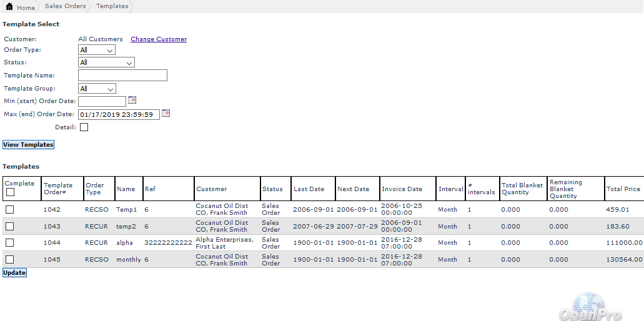Tick the checkbox for template 1044
644x321 pixels.
(x=10, y=242)
